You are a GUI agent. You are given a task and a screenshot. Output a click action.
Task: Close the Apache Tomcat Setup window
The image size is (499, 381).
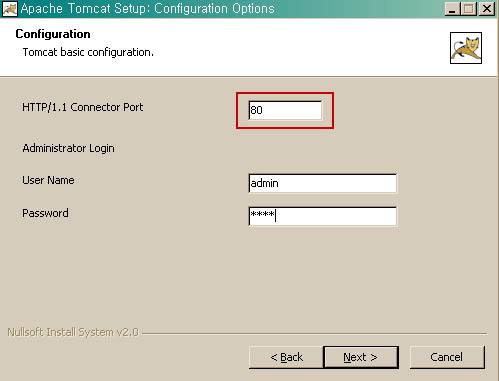(487, 9)
